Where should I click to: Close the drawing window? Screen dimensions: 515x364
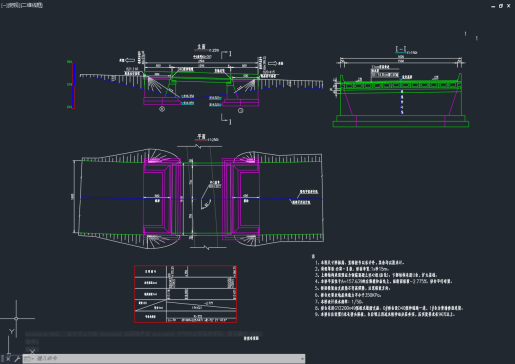click(x=509, y=6)
